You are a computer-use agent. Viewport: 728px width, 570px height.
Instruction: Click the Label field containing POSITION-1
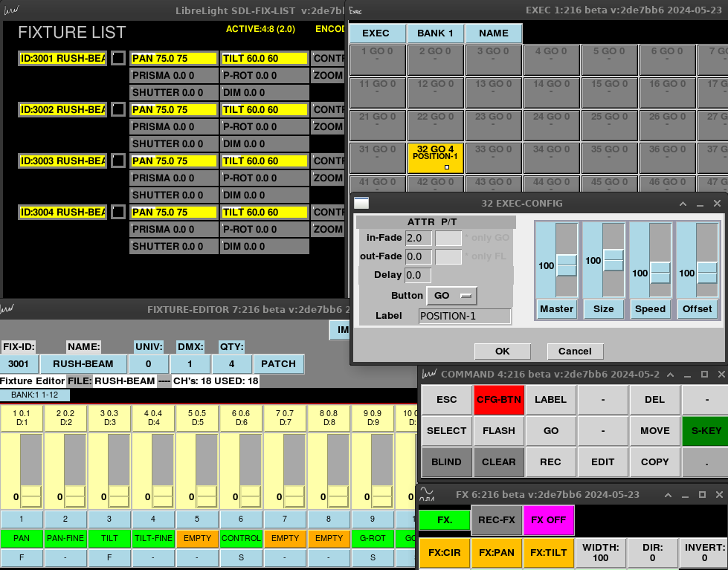click(x=465, y=316)
